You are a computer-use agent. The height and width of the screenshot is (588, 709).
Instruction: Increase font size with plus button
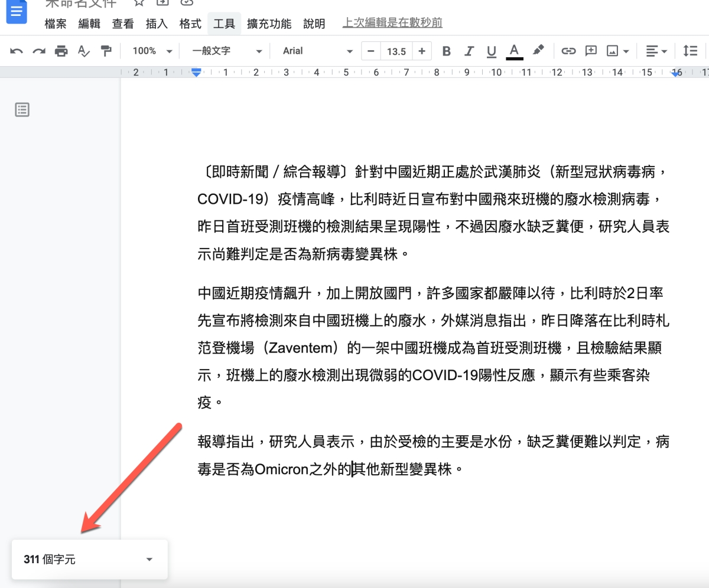[421, 51]
